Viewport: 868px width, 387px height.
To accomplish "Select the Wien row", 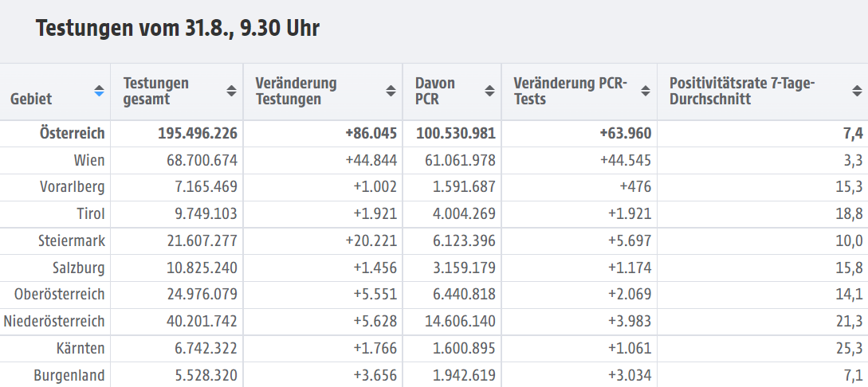I will point(434,160).
